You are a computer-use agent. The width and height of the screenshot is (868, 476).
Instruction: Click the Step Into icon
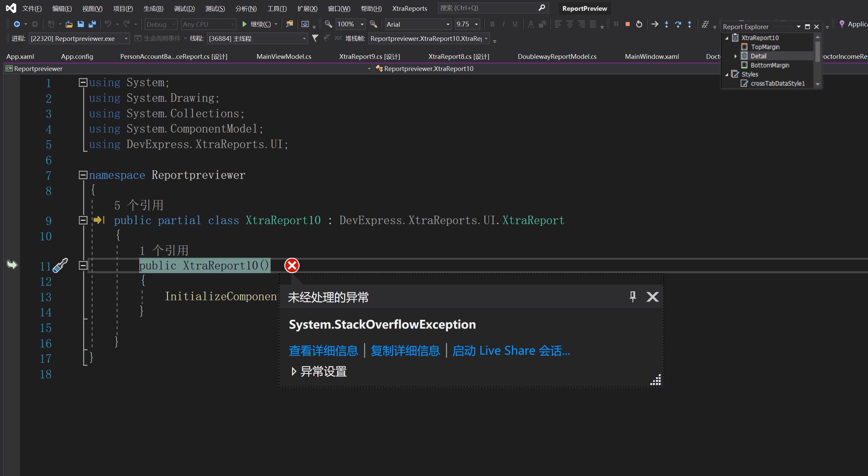click(x=667, y=24)
